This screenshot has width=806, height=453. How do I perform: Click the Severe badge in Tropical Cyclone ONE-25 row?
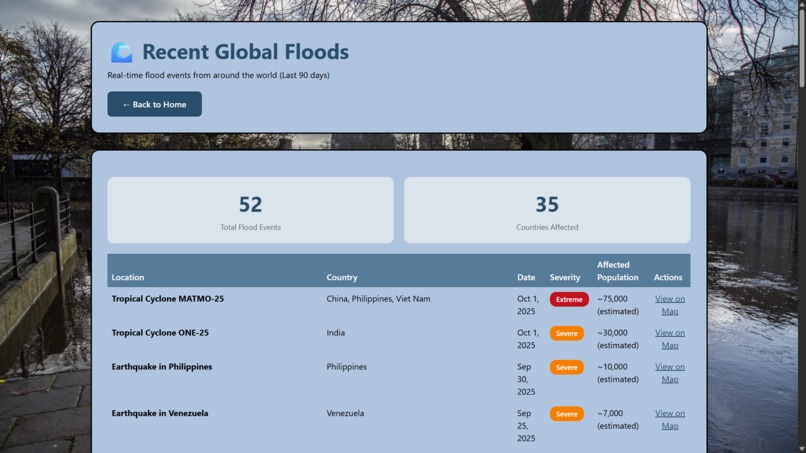tap(566, 333)
